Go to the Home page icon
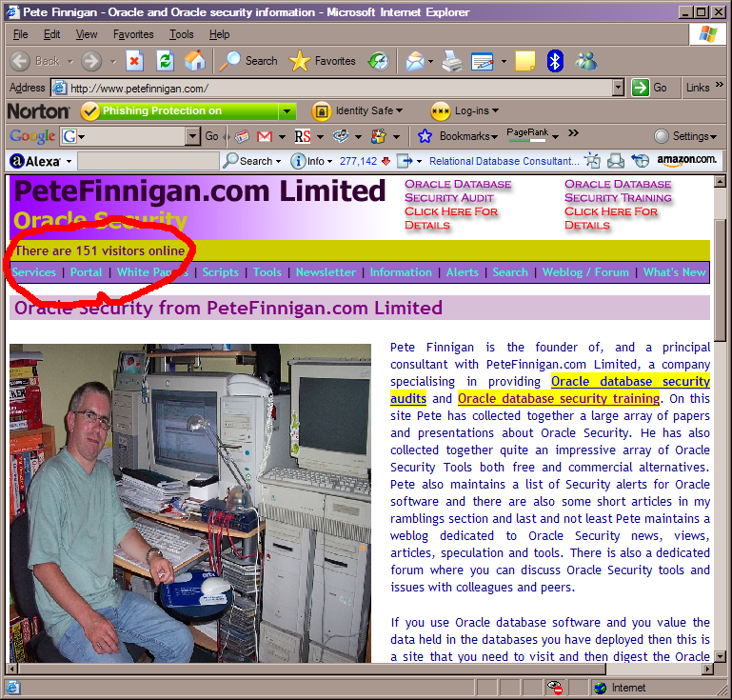This screenshot has width=732, height=700. [195, 61]
